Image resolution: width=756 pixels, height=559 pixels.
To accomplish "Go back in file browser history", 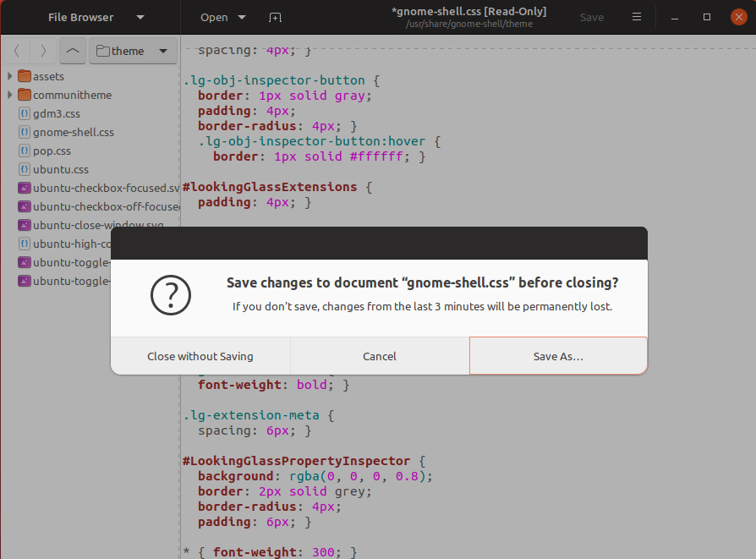I will [x=17, y=51].
